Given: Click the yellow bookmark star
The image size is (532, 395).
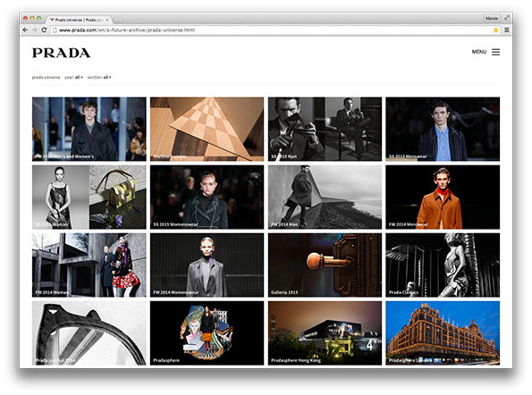Looking at the screenshot, I should click(495, 30).
